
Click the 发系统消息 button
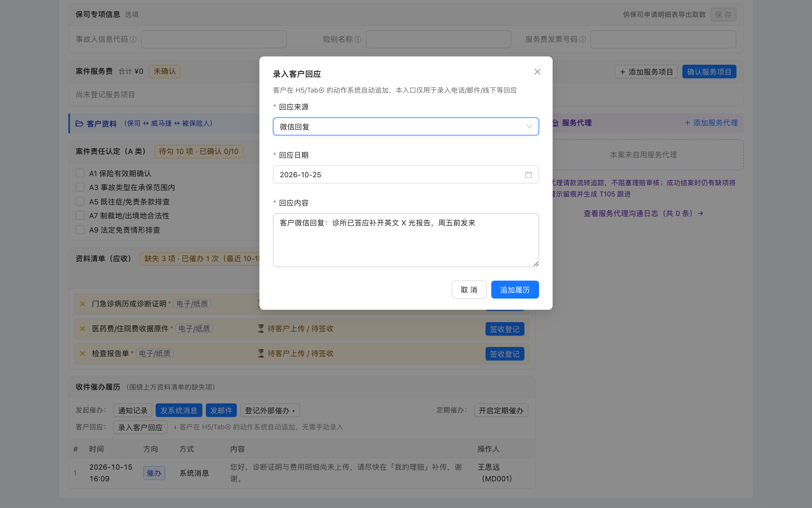pyautogui.click(x=179, y=410)
